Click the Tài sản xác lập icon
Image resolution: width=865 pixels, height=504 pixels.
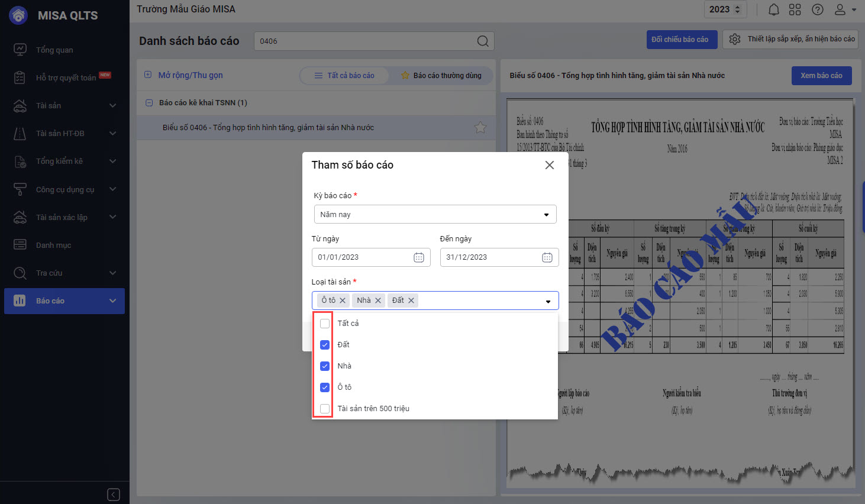(20, 217)
